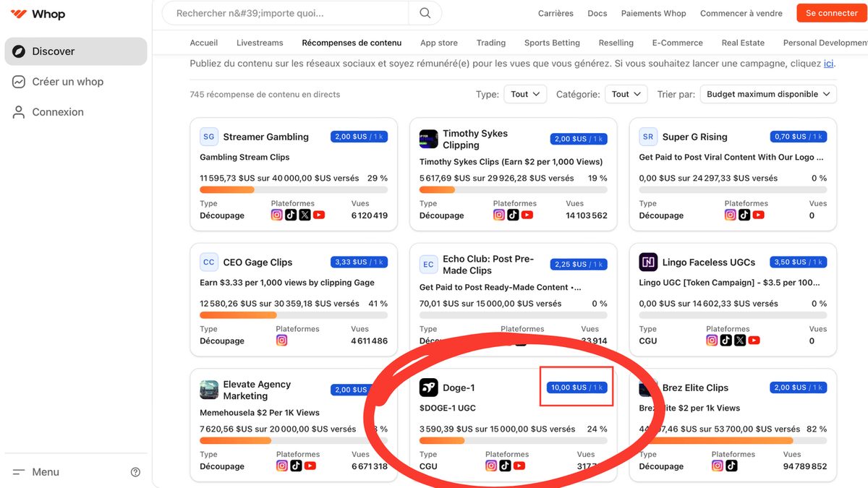Open the App store tab
Screen dimensions: 868x488
click(439, 43)
